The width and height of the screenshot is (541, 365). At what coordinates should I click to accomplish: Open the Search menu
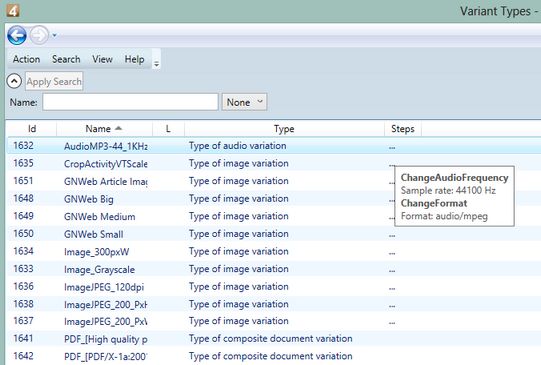66,59
